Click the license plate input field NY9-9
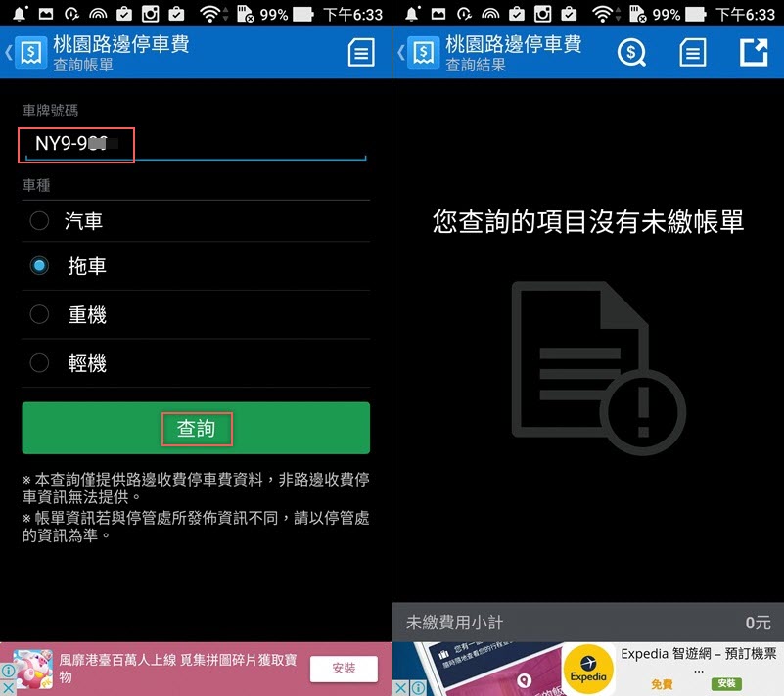784x696 pixels. point(196,145)
